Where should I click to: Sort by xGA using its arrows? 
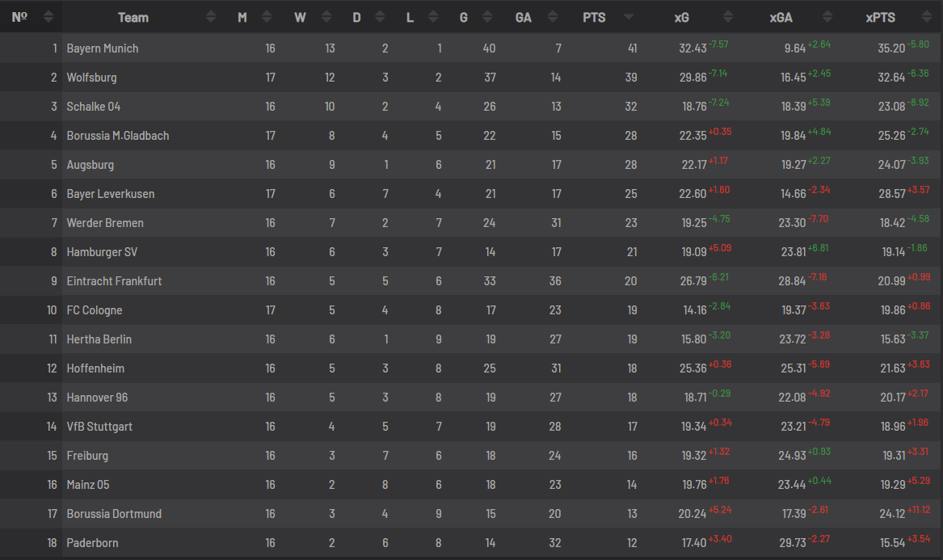(x=827, y=17)
